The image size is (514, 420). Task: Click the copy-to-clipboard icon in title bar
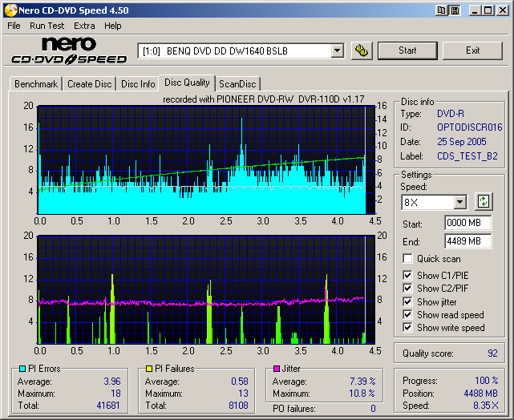coord(442,10)
